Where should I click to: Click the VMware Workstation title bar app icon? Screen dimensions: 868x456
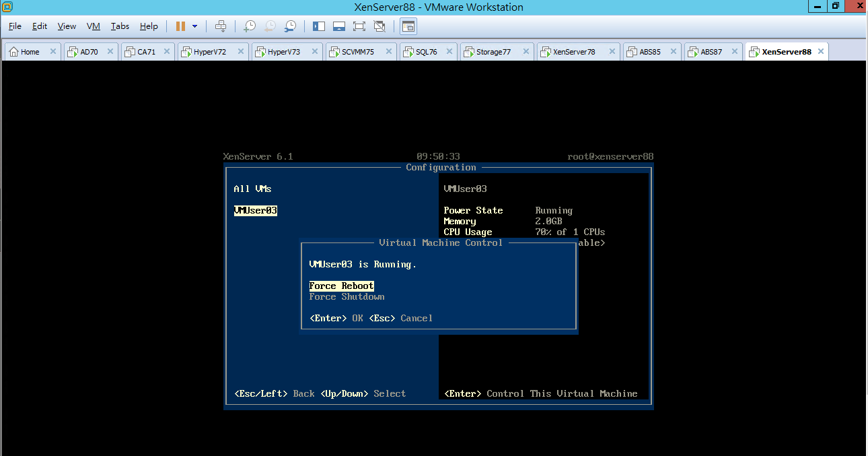point(7,7)
